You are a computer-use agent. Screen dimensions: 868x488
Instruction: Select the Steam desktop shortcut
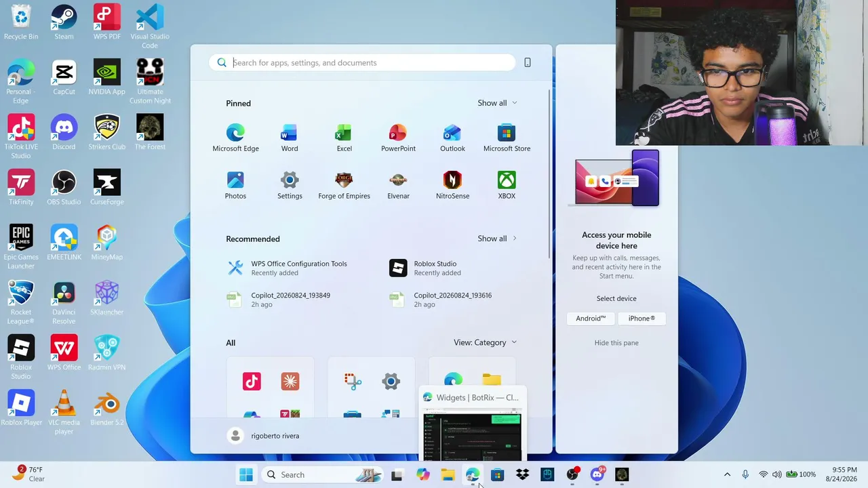click(64, 22)
